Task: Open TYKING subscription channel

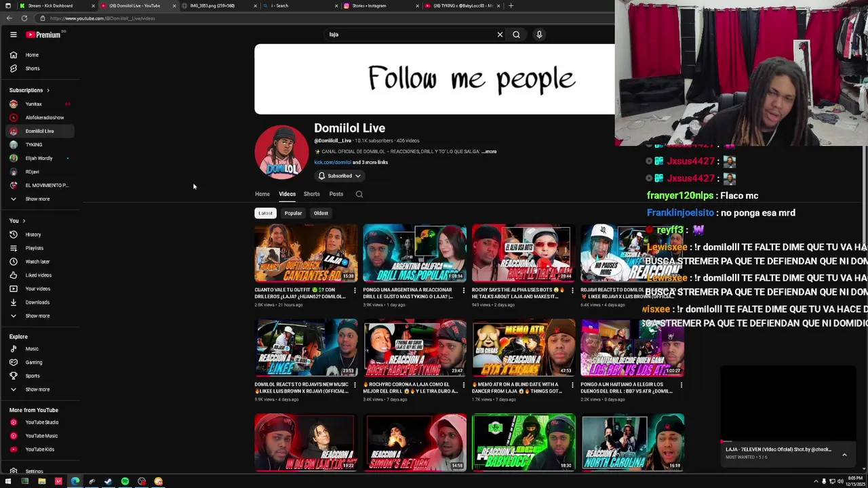Action: pyautogui.click(x=41, y=145)
